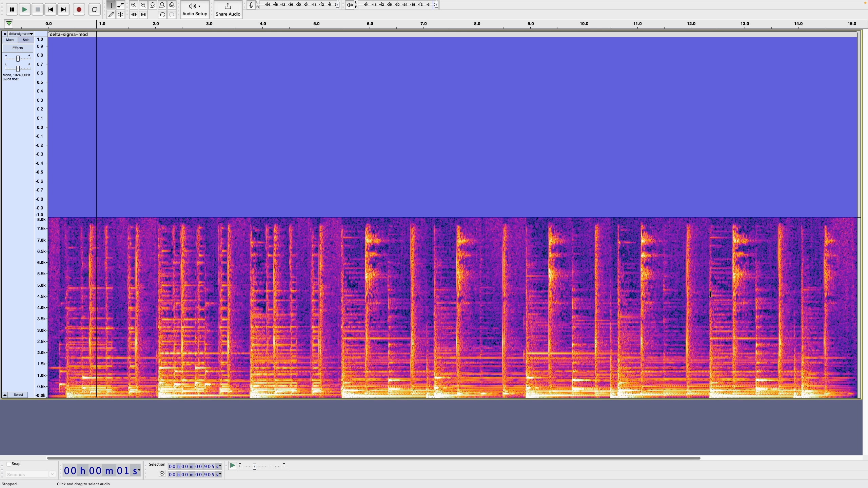This screenshot has height=488, width=868.
Task: Open the Audio Setup menu
Action: [194, 9]
